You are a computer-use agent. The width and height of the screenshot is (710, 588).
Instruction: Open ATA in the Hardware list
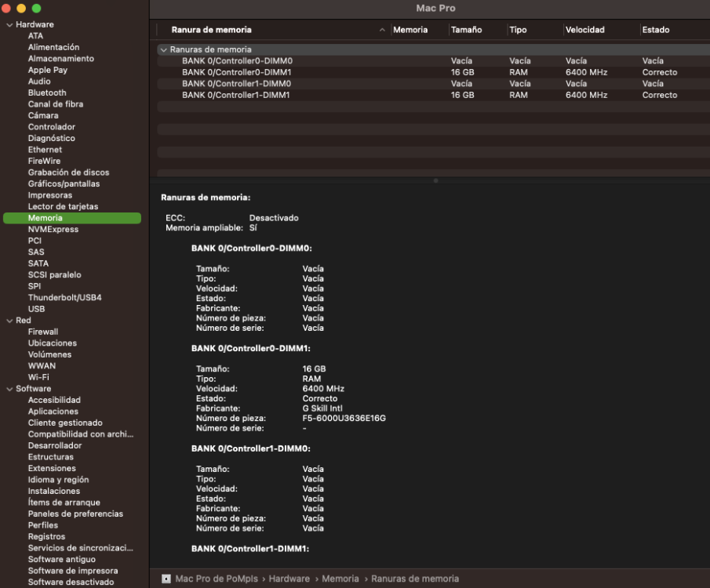36,36
